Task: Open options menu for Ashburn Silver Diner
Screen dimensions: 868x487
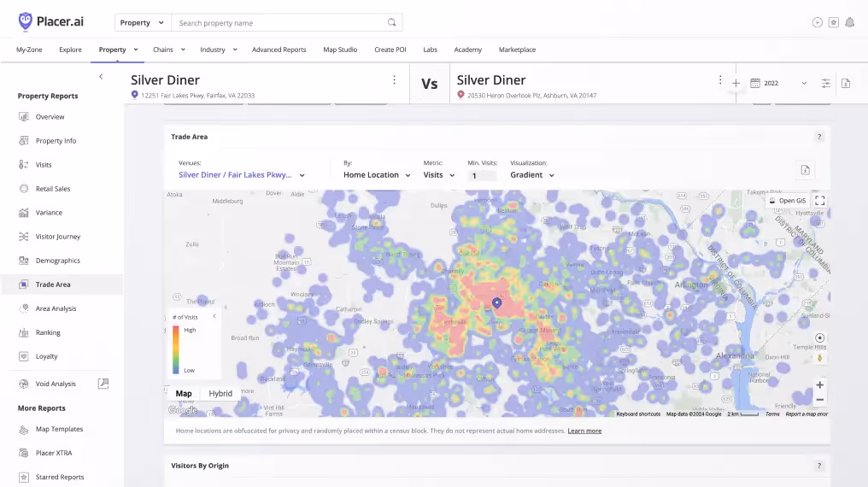Action: [720, 80]
